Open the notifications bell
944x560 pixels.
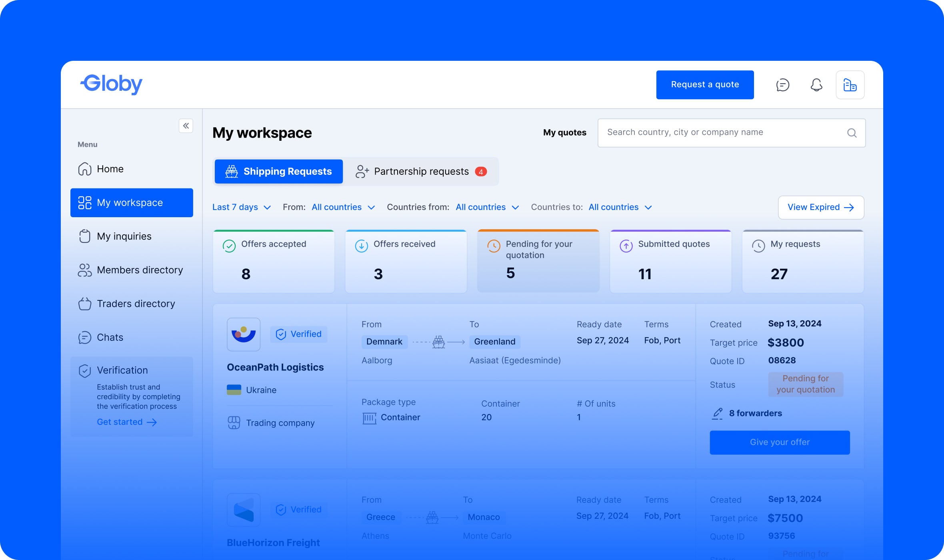tap(816, 85)
